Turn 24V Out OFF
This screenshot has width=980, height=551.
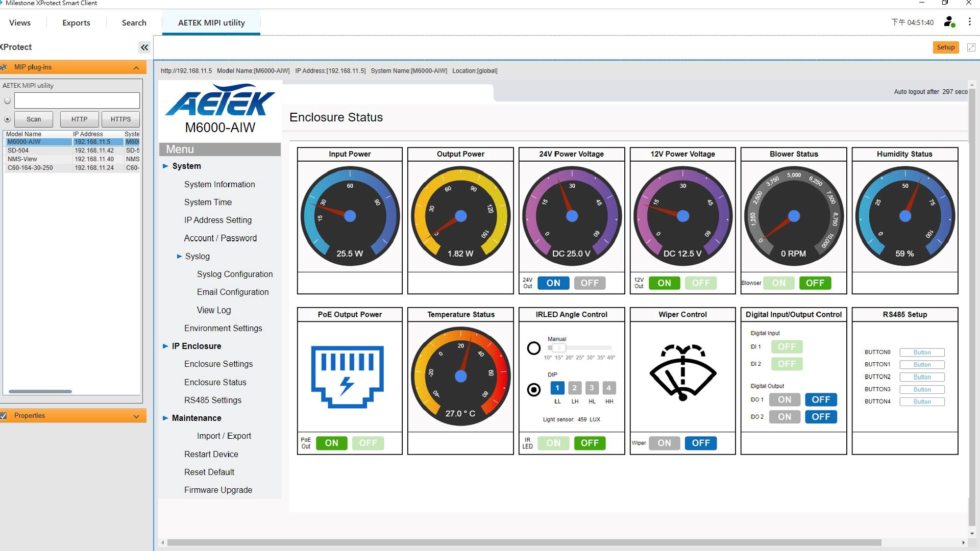coord(590,283)
